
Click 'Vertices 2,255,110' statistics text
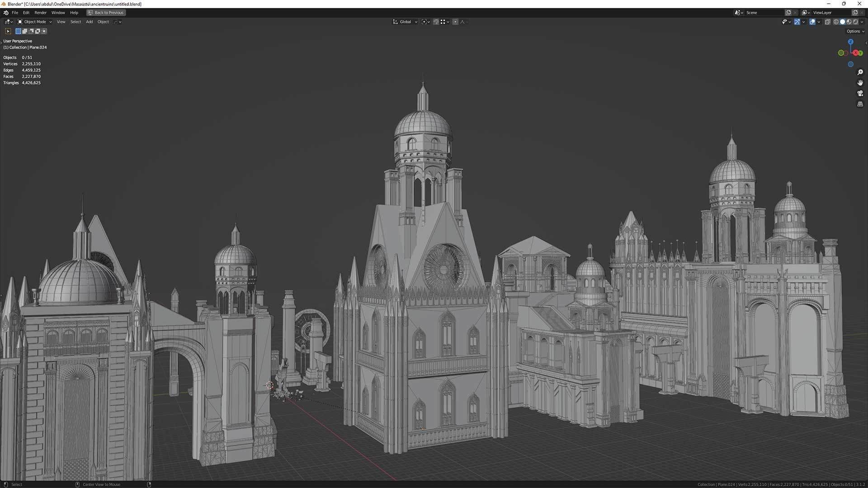tap(22, 64)
